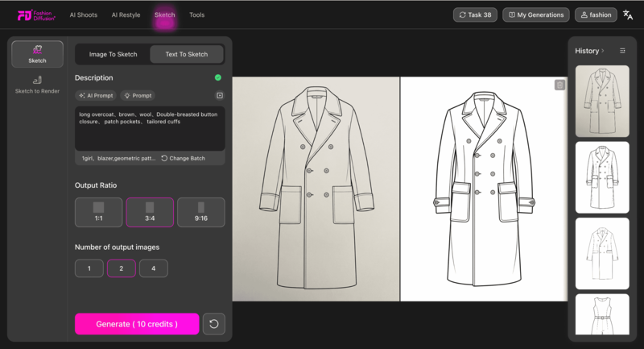Click Generate (10 credits) button
Screen dimensions: 644x349
point(137,324)
